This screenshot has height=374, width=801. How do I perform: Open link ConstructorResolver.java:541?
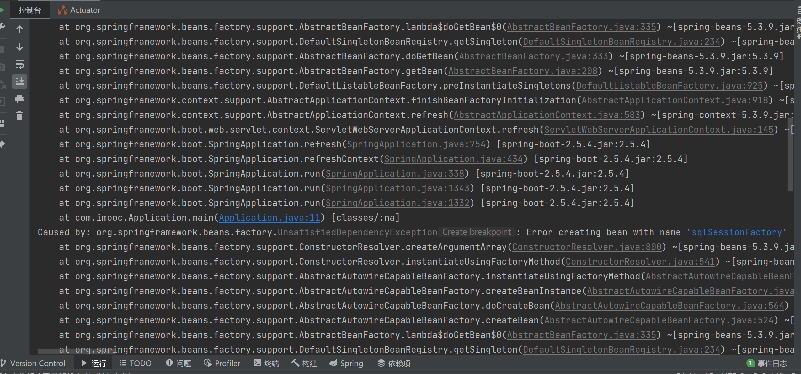pyautogui.click(x=641, y=262)
